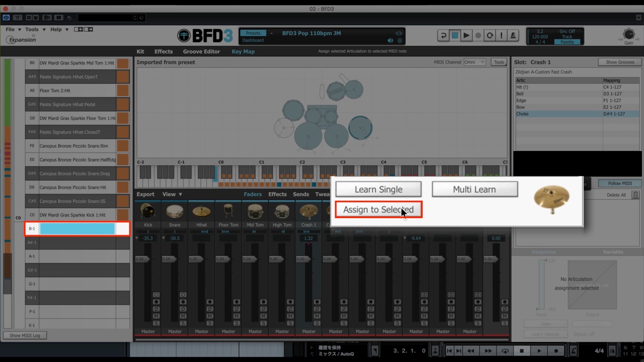
Task: Toggle the loop cycle transport icon
Action: 490,35
